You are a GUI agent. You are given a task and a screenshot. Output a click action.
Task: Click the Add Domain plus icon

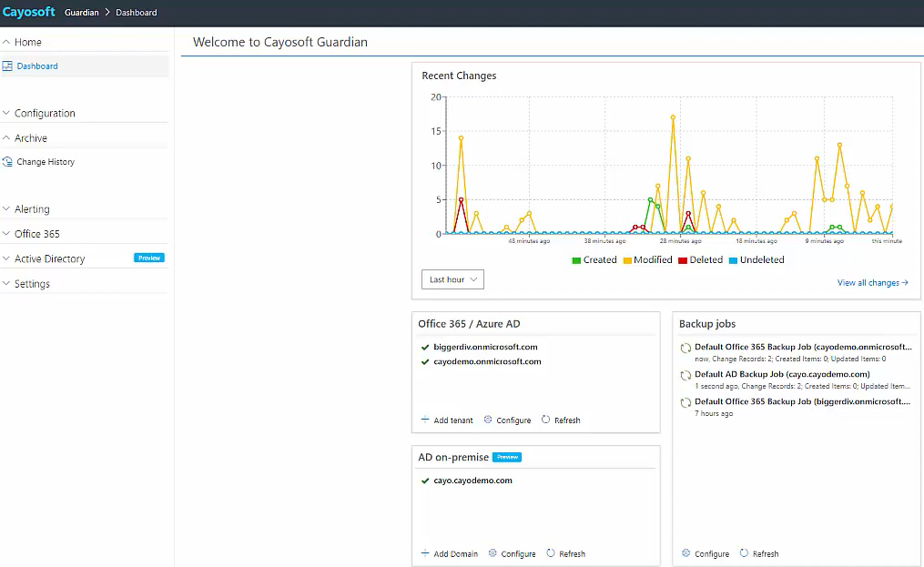425,553
